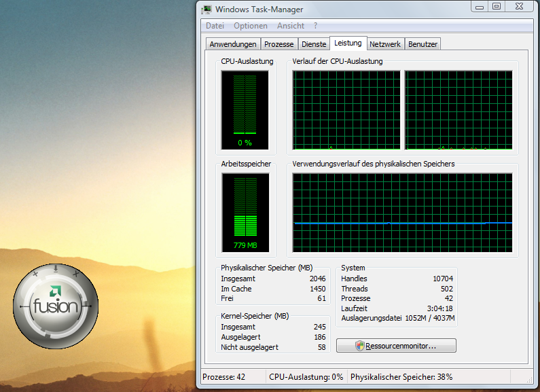Click the right X on the fusion gadget rim
The width and height of the screenshot is (540, 392).
click(76, 274)
